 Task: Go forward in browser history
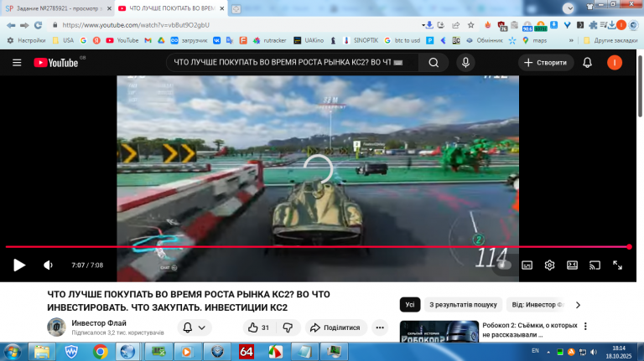point(24,25)
